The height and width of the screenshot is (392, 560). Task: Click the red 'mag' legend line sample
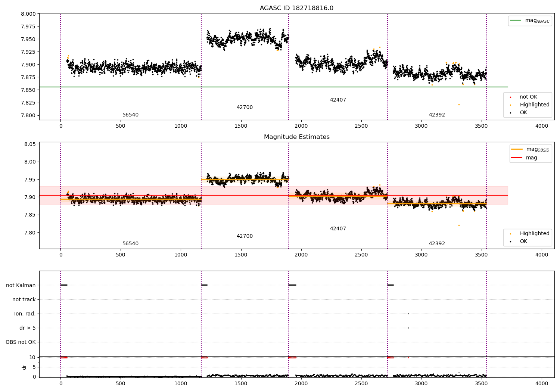517,158
